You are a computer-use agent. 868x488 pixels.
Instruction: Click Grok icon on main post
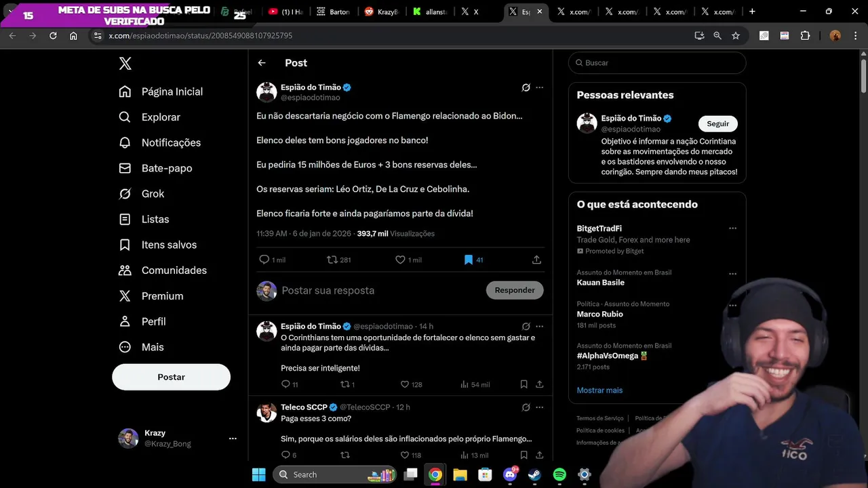[x=526, y=87]
